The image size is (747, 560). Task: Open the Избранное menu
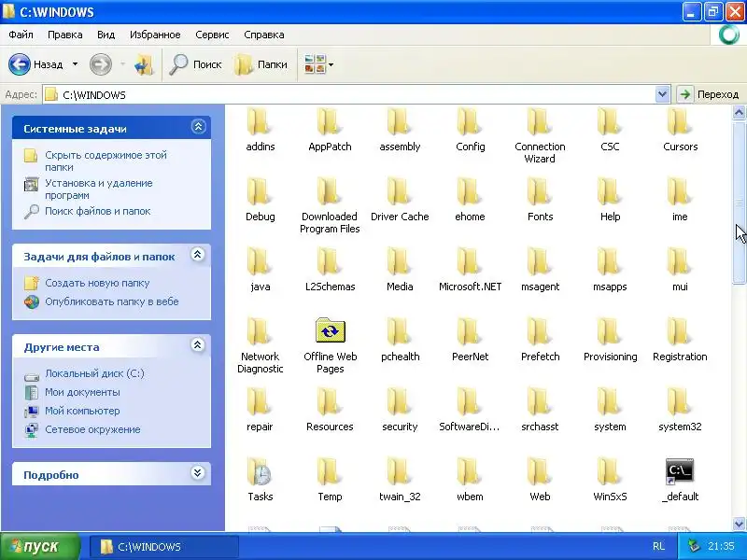click(x=155, y=35)
